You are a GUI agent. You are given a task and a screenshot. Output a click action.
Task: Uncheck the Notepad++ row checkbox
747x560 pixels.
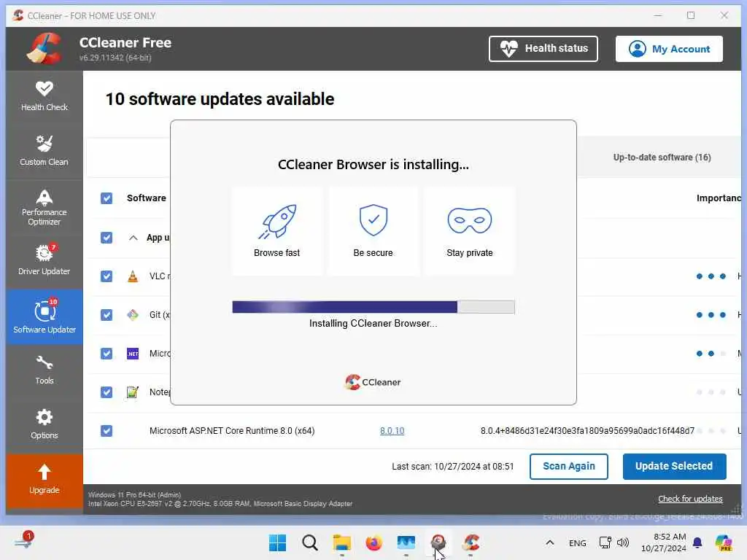click(x=107, y=392)
